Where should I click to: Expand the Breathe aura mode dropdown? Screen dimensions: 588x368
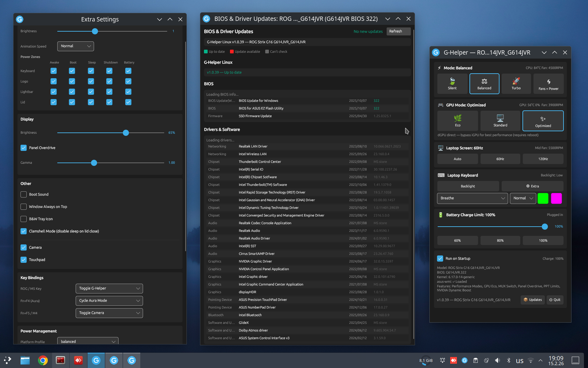click(472, 198)
